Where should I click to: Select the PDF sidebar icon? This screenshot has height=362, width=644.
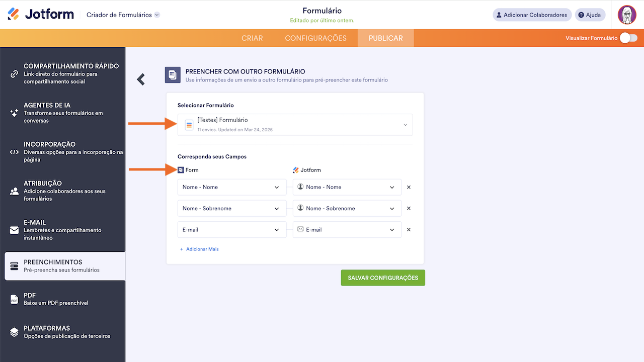[14, 300]
